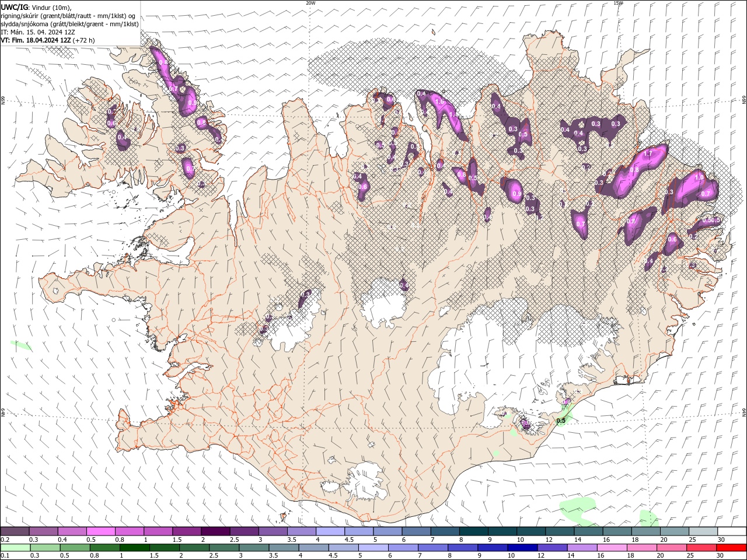Pick the bright pink upper swatch labeled 0.5
Image resolution: width=747 pixels, height=560 pixels.
coord(101,531)
